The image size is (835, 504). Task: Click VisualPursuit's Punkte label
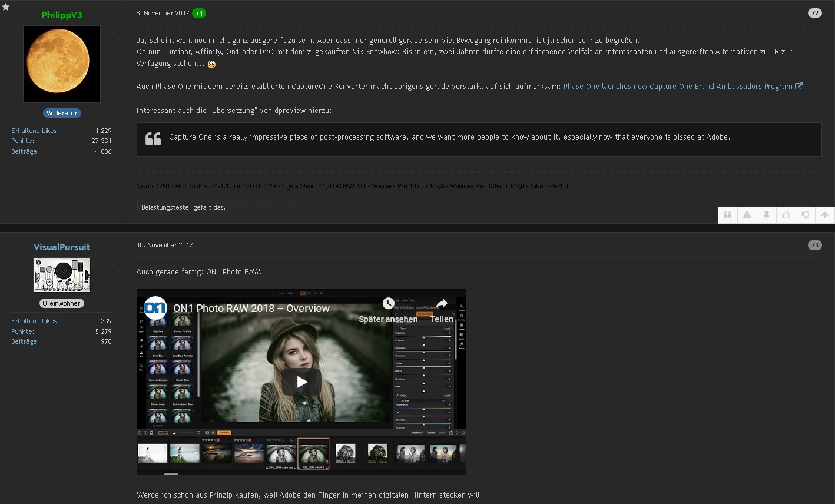(23, 331)
